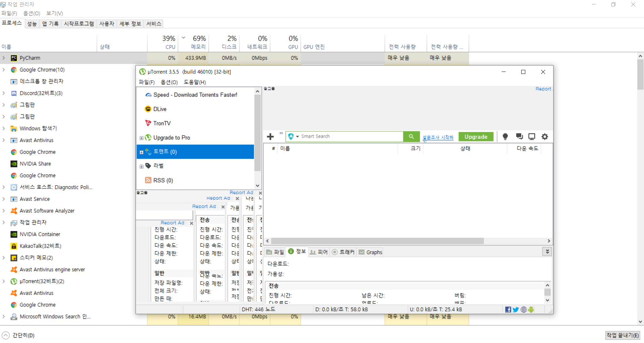Image resolution: width=644 pixels, height=343 pixels.
Task: Click the Android icon in uTorrent status bar
Action: click(531, 309)
